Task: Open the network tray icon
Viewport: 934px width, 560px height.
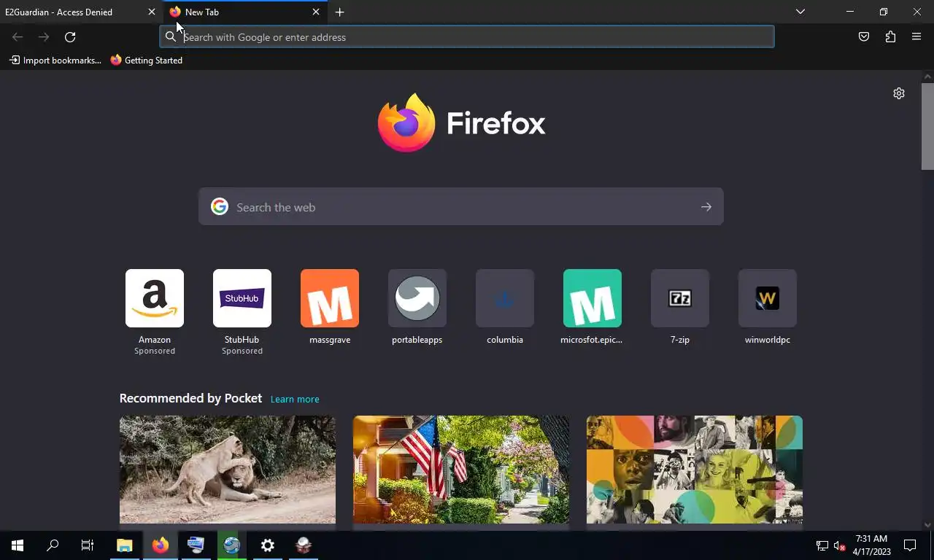Action: [x=822, y=545]
